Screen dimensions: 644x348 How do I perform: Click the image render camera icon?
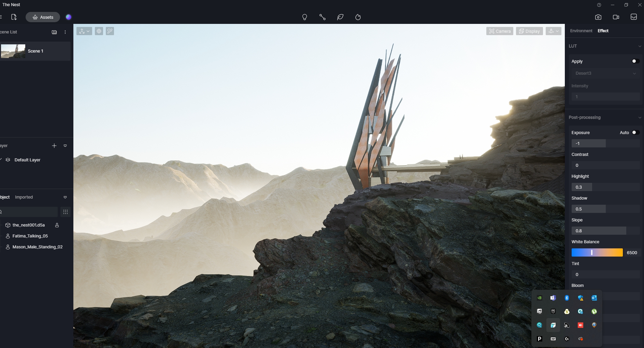pos(598,17)
